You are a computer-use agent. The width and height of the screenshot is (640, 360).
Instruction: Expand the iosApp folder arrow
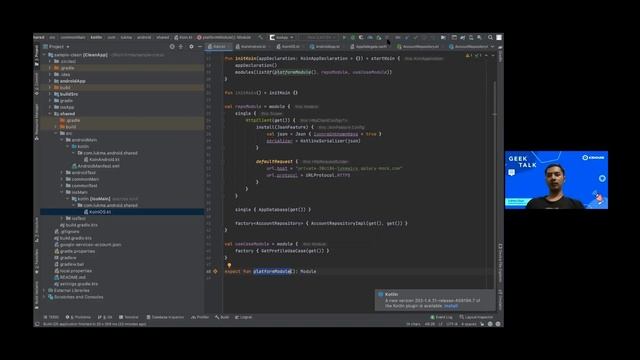[x=50, y=107]
